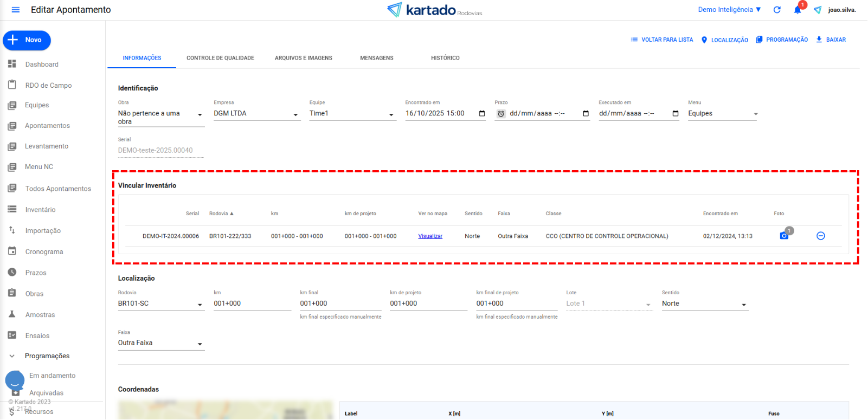
Task: Open Localização from top toolbar
Action: [x=724, y=40]
